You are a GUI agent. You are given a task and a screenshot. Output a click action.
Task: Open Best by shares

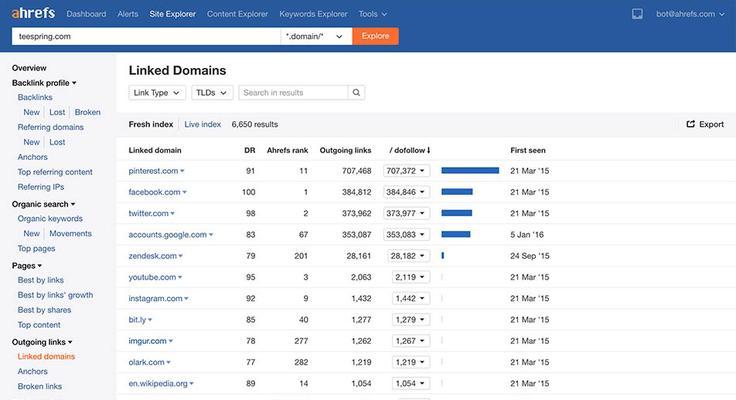pyautogui.click(x=45, y=310)
